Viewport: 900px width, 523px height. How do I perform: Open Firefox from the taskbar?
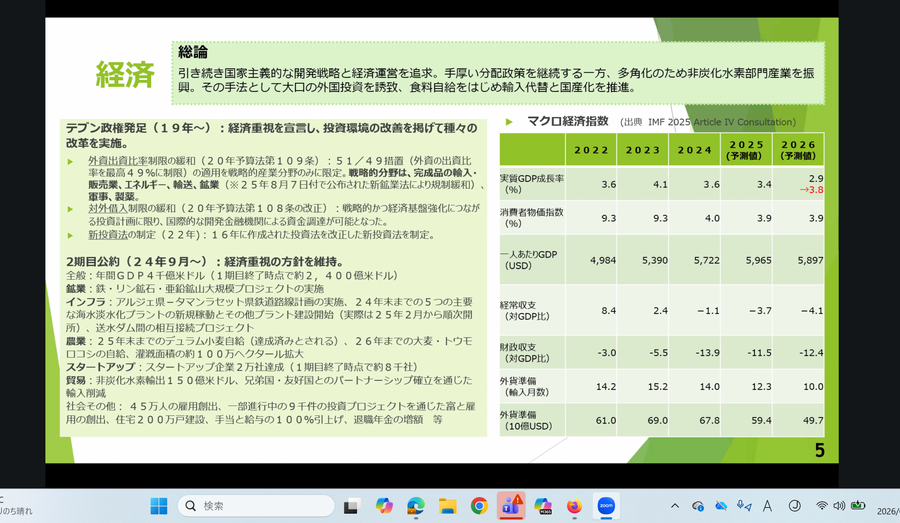tap(574, 506)
